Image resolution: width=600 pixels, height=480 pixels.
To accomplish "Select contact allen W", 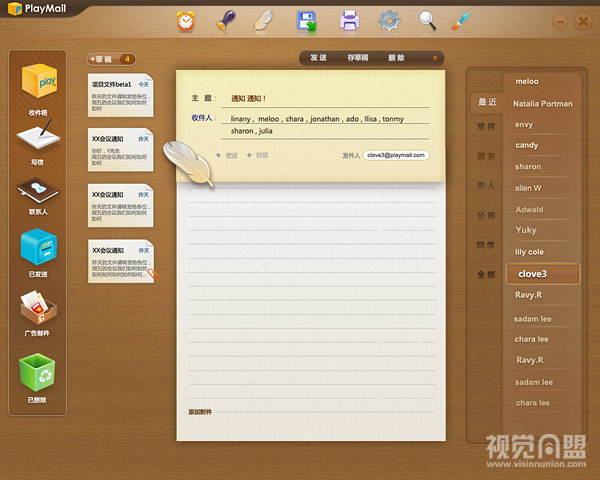I will click(x=528, y=188).
